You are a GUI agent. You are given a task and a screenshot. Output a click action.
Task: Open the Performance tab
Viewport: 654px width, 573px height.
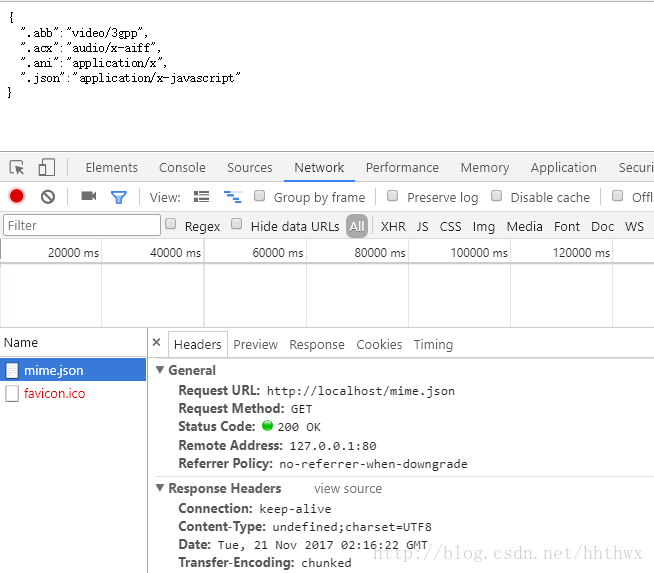point(402,168)
